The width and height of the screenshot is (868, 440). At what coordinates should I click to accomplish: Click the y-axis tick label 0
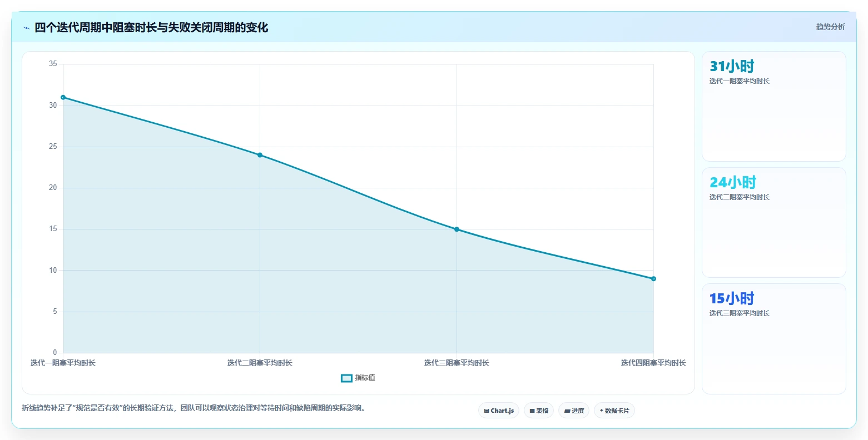[x=55, y=353]
